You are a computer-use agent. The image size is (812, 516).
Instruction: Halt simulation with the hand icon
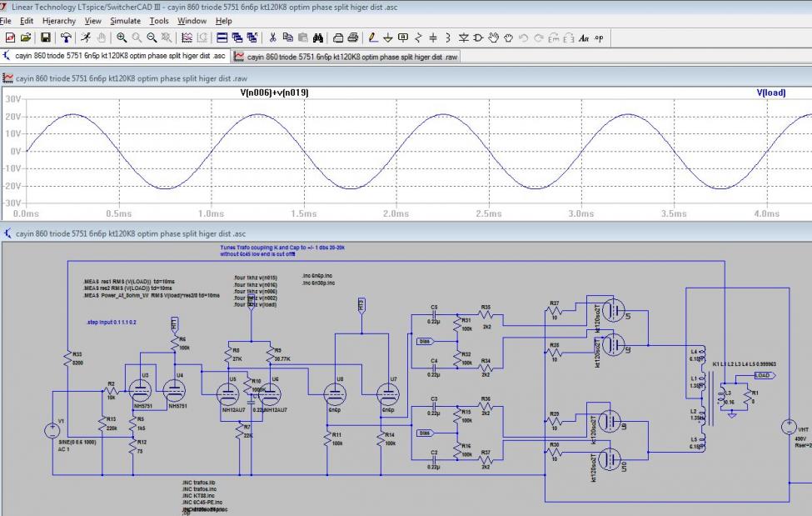(101, 38)
